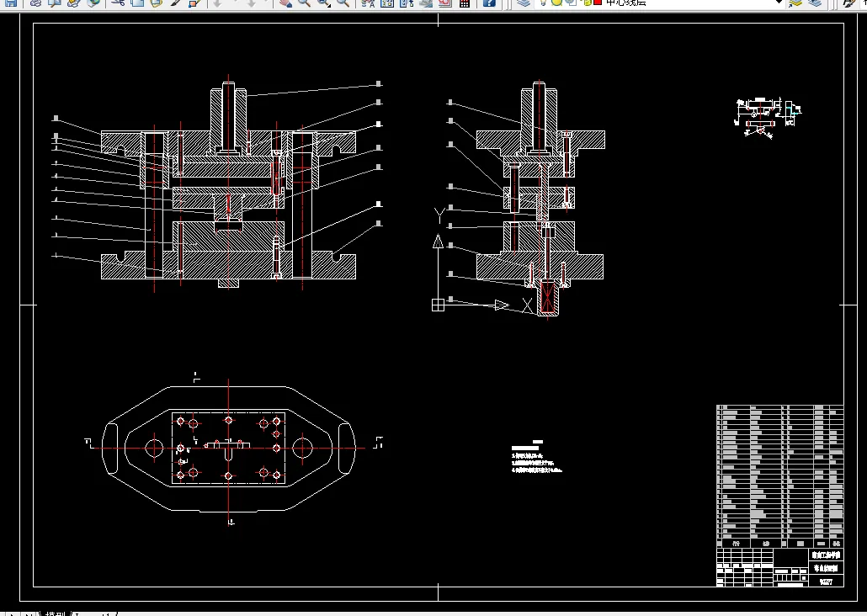Select the parts list table above title block
This screenshot has height=616, width=867.
point(779,476)
